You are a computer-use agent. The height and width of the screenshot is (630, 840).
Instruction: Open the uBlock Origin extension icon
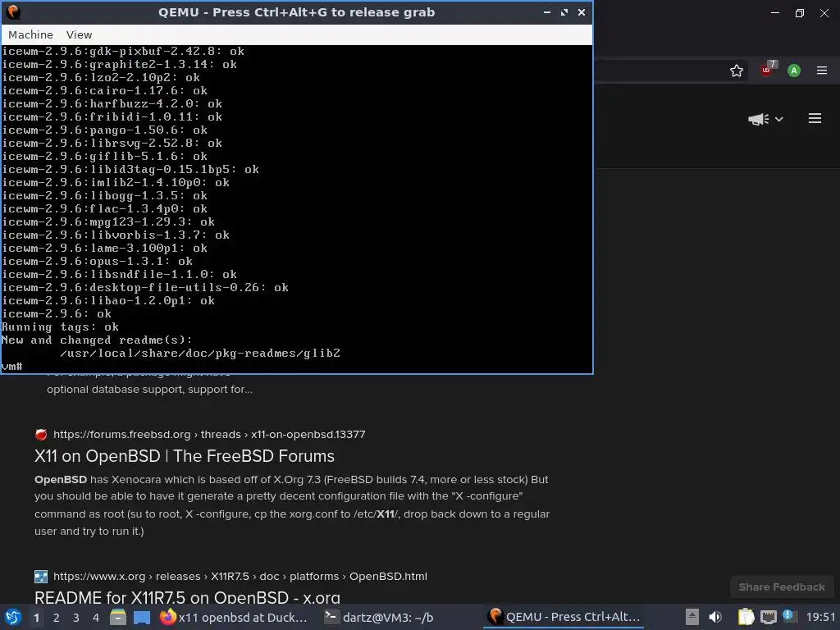[x=767, y=70]
